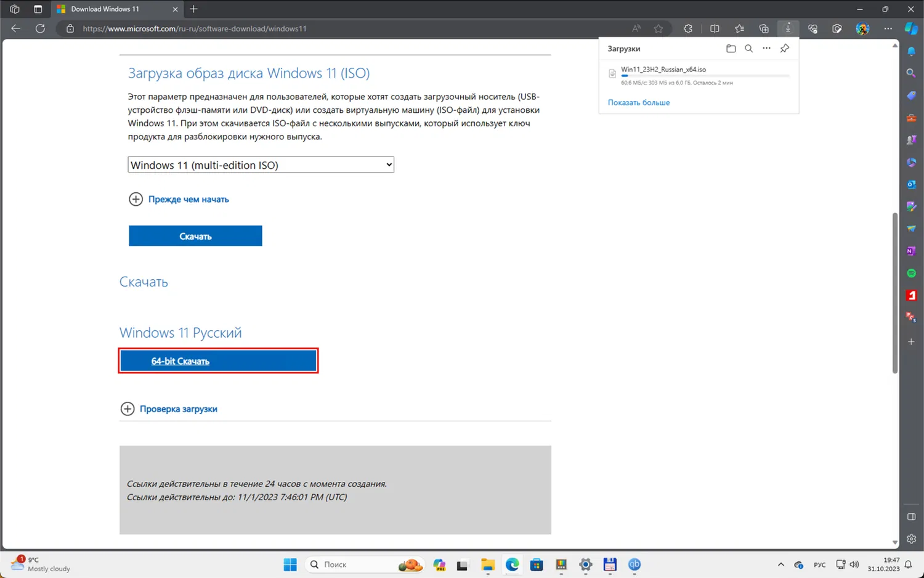924x578 pixels.
Task: Open the Win11_23H2_Russian_x64.iso download entry
Action: pyautogui.click(x=699, y=75)
